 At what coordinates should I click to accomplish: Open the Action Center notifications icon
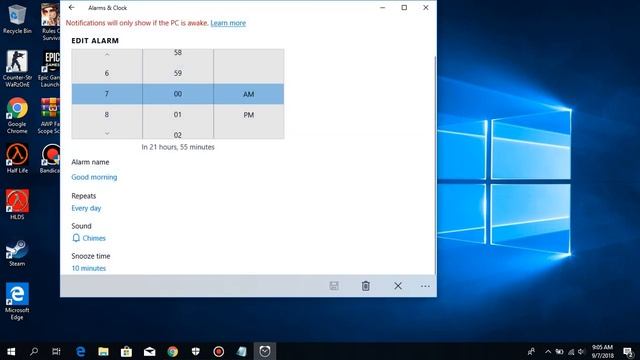629,351
